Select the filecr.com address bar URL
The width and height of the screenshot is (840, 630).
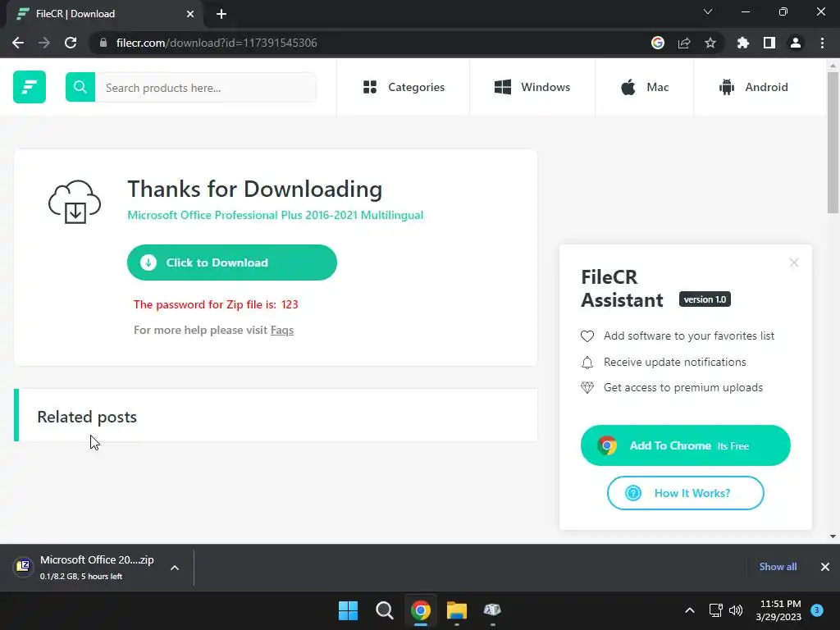(x=217, y=43)
